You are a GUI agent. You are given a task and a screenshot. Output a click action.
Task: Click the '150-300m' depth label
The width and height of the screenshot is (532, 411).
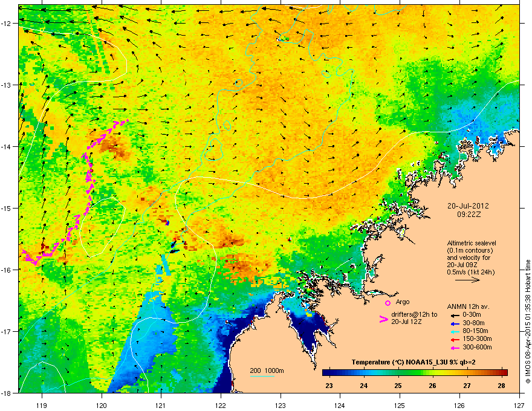[x=477, y=338]
